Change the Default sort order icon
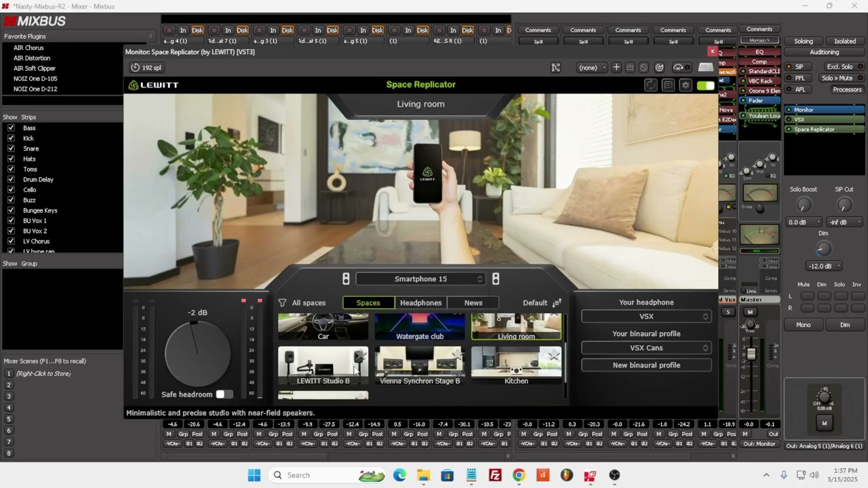Viewport: 868px width, 488px height. [557, 303]
